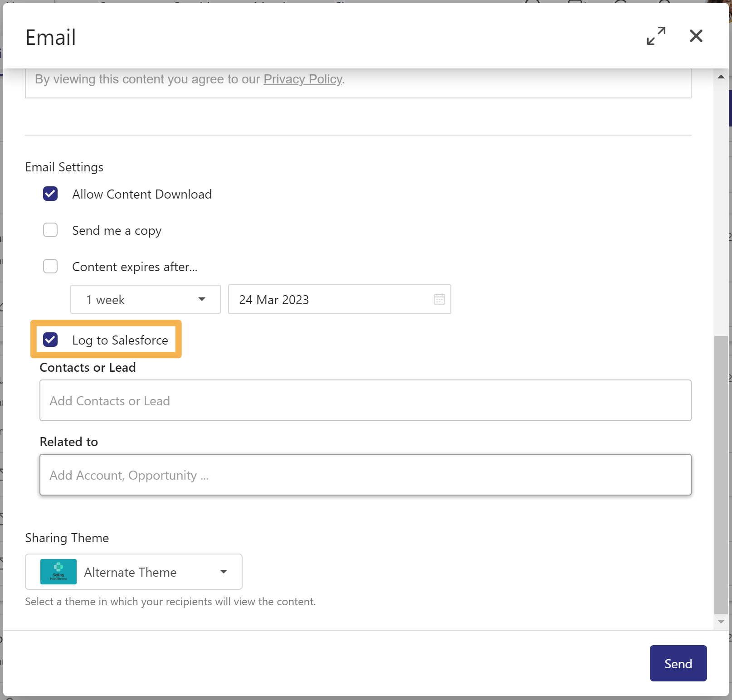Disable Log to Salesforce
The height and width of the screenshot is (700, 732).
pos(50,340)
